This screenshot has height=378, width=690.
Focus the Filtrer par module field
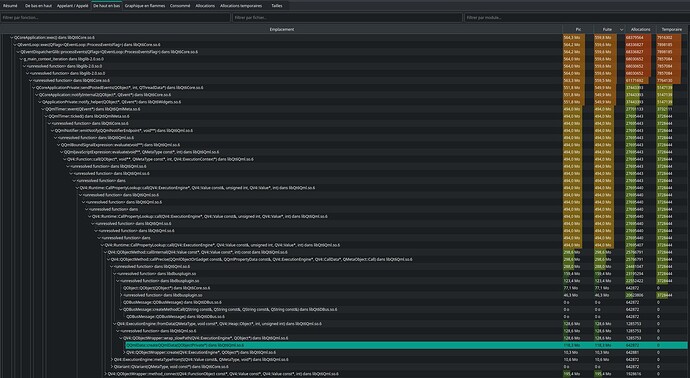577,18
